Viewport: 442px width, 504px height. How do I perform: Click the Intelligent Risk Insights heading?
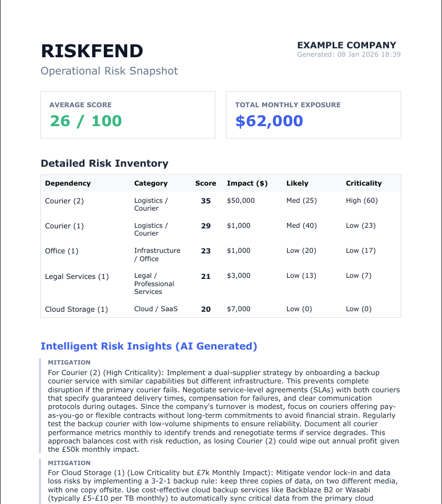[149, 346]
